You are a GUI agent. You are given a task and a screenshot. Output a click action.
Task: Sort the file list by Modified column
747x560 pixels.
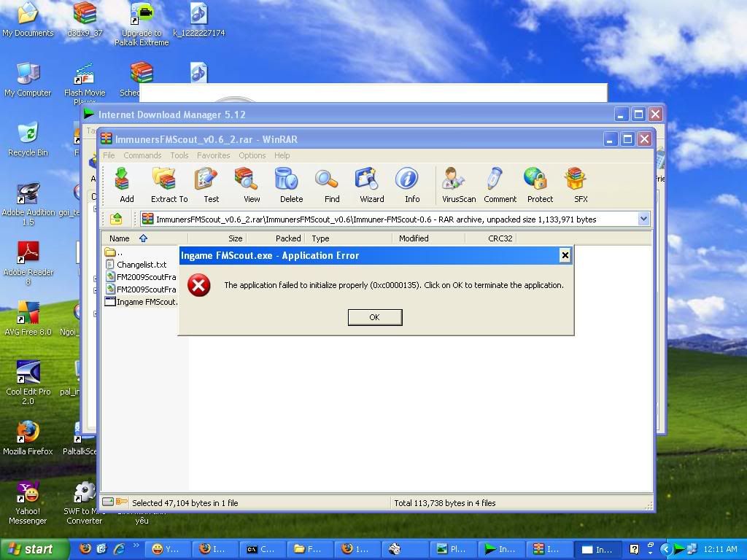point(428,238)
